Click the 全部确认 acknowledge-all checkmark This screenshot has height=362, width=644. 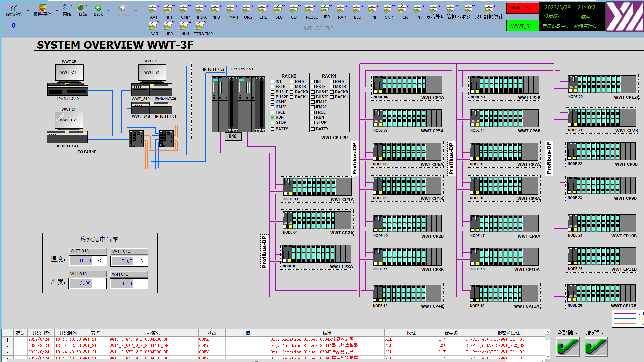point(568,347)
